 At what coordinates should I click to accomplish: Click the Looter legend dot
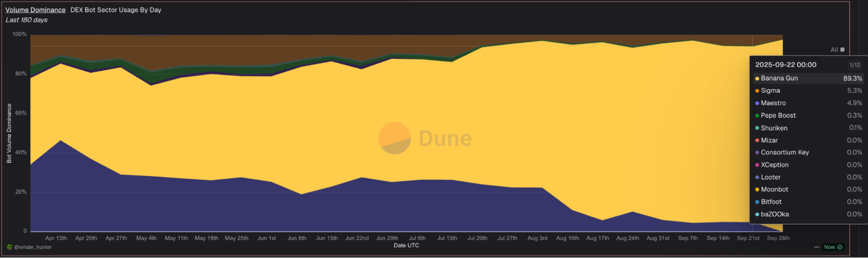tap(757, 177)
